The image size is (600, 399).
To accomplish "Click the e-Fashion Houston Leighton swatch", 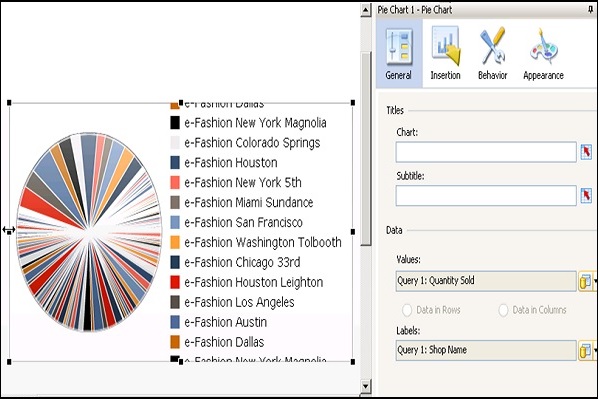I will (175, 282).
